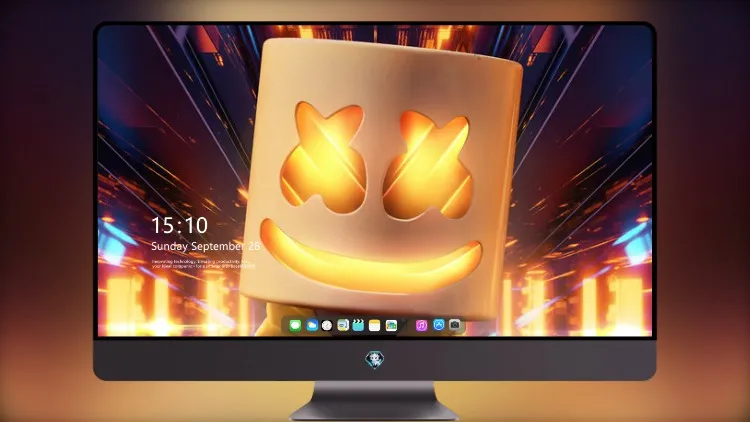Viewport: 750px width, 422px height.
Task: Open the clapperboard video app in dock
Action: 359,325
